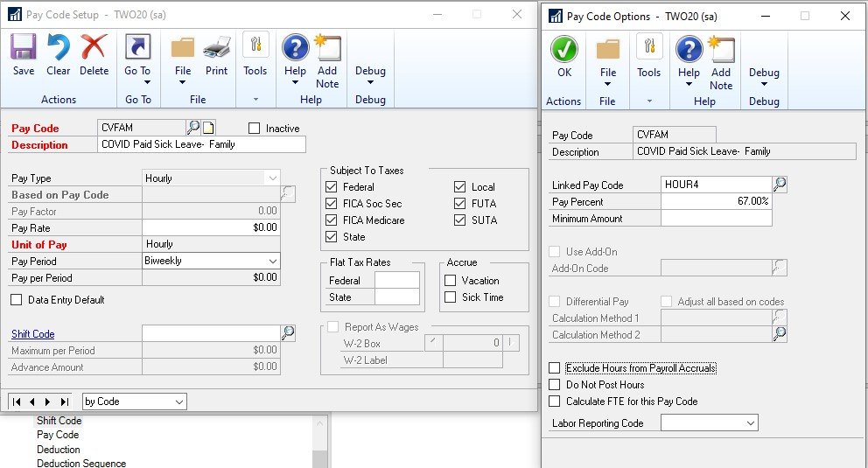This screenshot has height=468, width=868.
Task: Click Federal flat tax rate field
Action: (x=397, y=281)
